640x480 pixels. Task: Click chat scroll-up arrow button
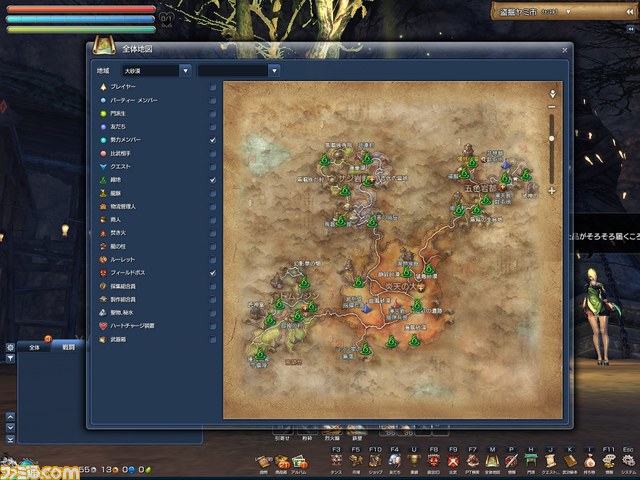tap(10, 417)
